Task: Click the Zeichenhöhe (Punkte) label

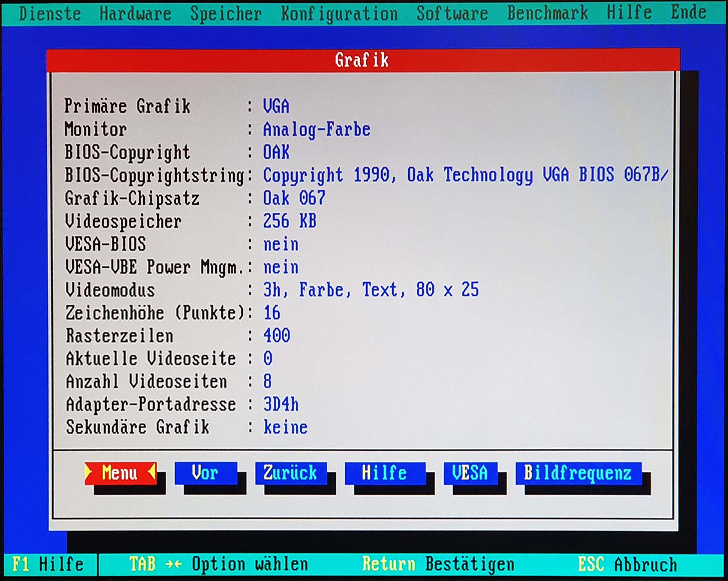Action: point(155,313)
